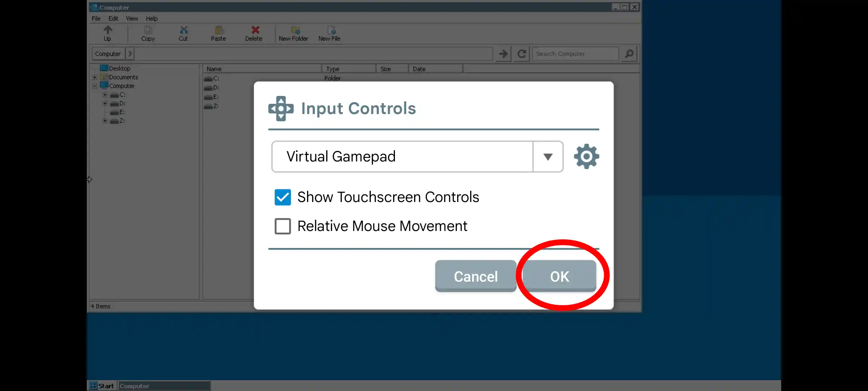Click the New Folder toolbar icon

tap(295, 30)
